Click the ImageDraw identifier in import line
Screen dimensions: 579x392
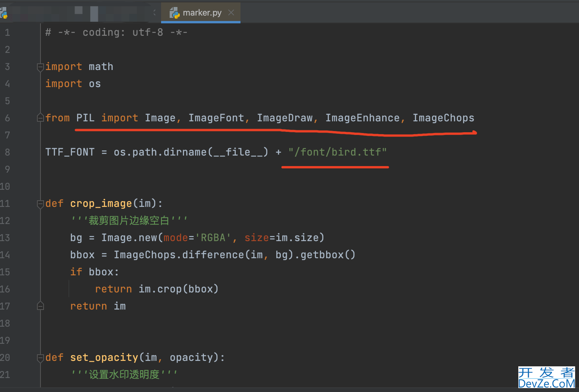(x=285, y=118)
